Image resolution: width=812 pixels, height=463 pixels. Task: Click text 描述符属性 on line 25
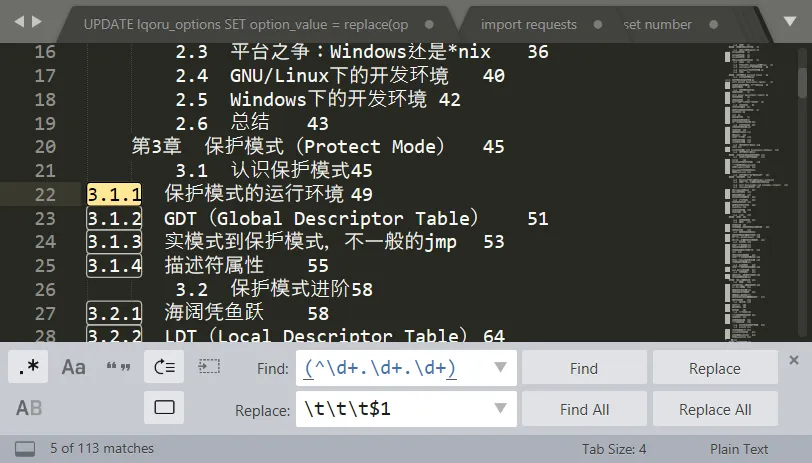214,265
